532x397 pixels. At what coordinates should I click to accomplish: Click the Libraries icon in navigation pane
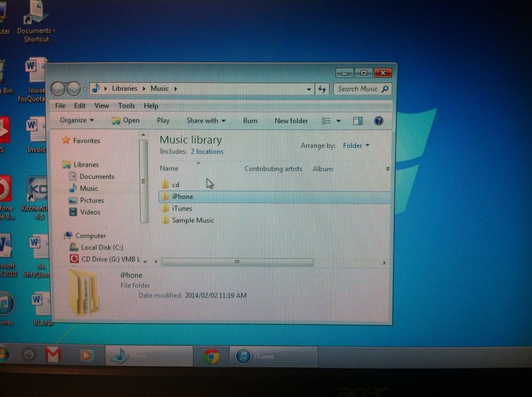(x=66, y=165)
